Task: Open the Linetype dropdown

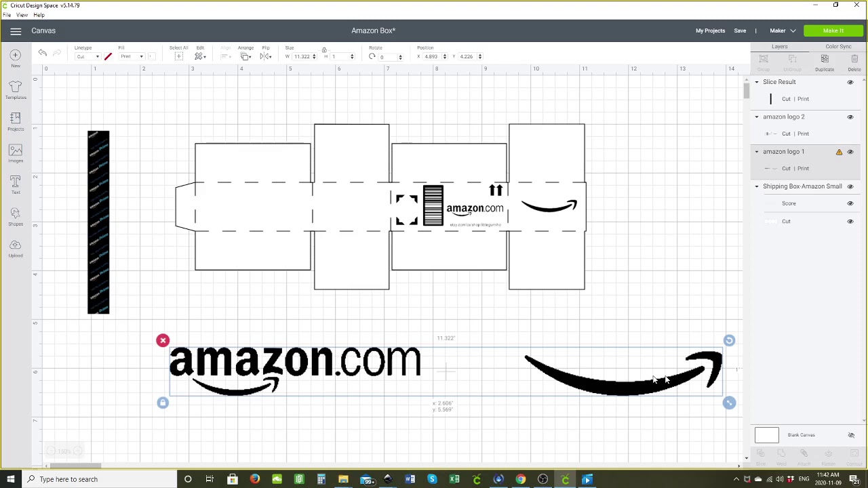Action: tap(87, 56)
